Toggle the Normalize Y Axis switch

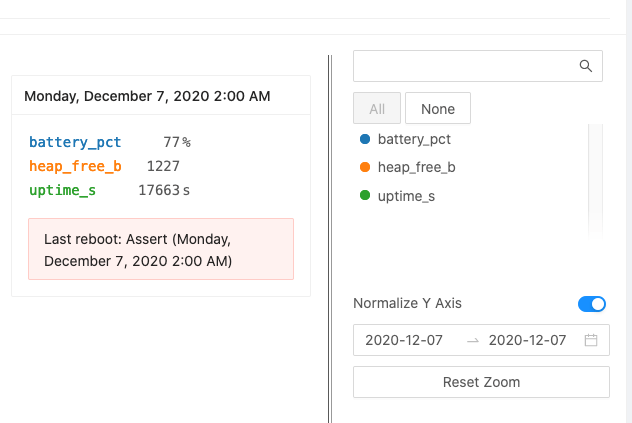coord(592,303)
